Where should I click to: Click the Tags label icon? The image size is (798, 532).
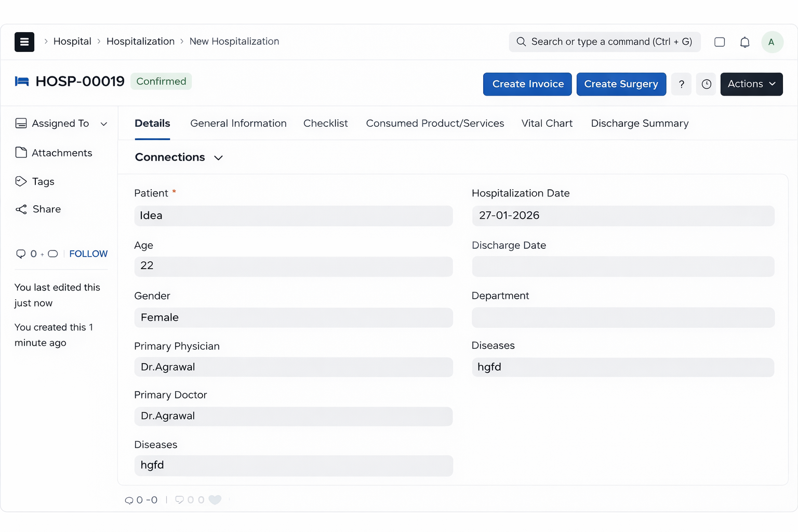click(x=21, y=181)
